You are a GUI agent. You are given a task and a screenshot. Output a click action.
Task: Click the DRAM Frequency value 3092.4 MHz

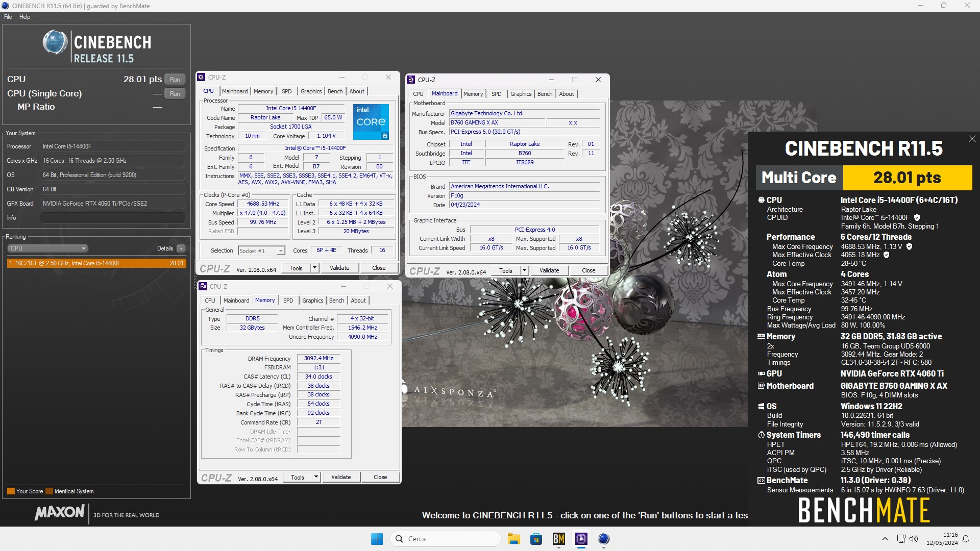tap(318, 359)
